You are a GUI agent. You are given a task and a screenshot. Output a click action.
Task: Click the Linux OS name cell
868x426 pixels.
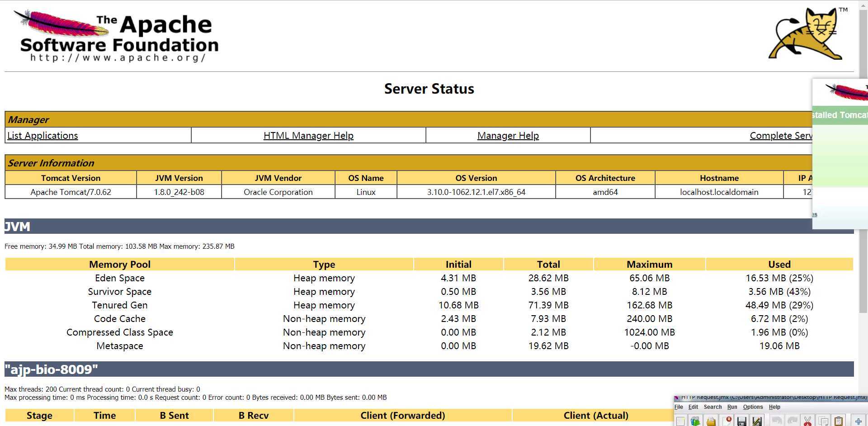tap(366, 192)
